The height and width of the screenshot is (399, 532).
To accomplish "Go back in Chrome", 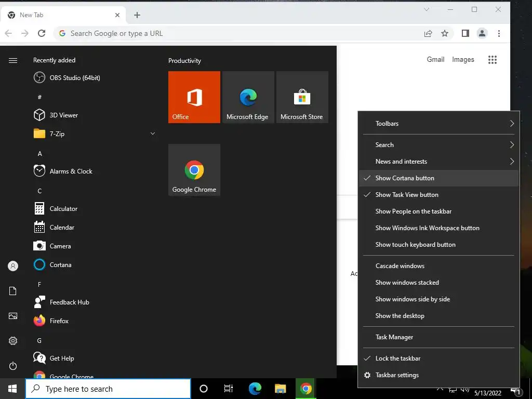I will [x=8, y=33].
